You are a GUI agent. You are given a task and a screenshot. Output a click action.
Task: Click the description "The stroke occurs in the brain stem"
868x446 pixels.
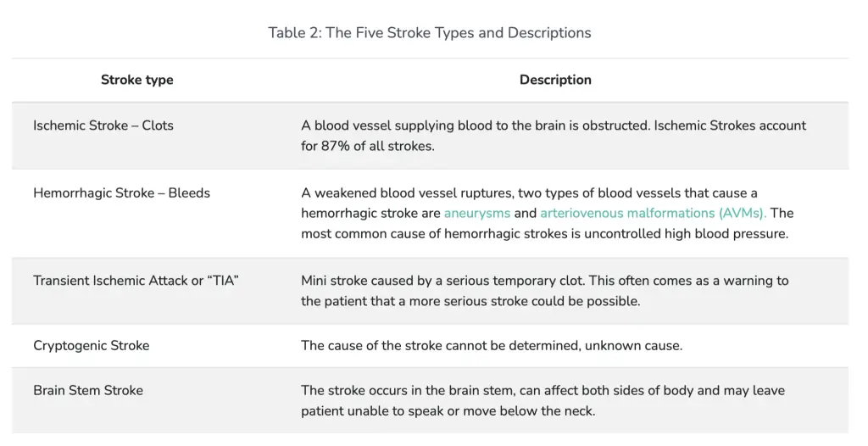click(542, 390)
